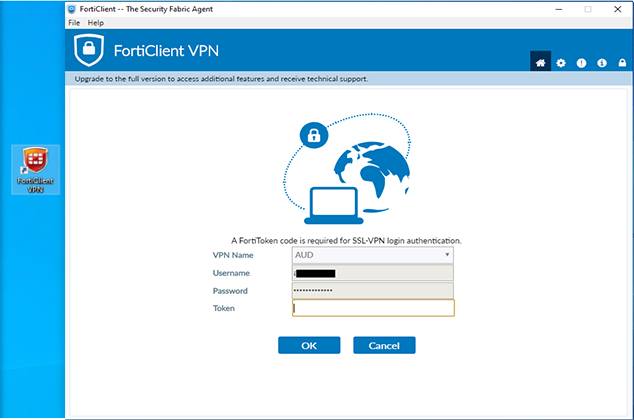Click the exclamation alert icon
The image size is (634, 420).
tap(581, 63)
